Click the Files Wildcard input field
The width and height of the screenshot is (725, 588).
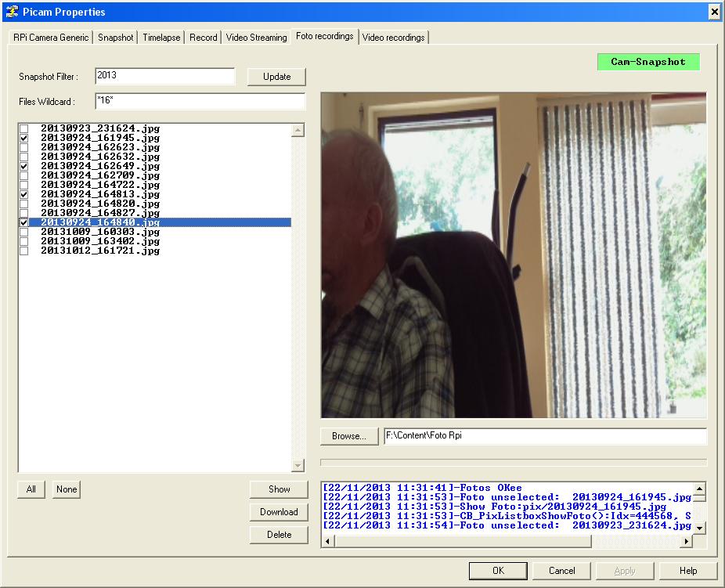tap(199, 102)
